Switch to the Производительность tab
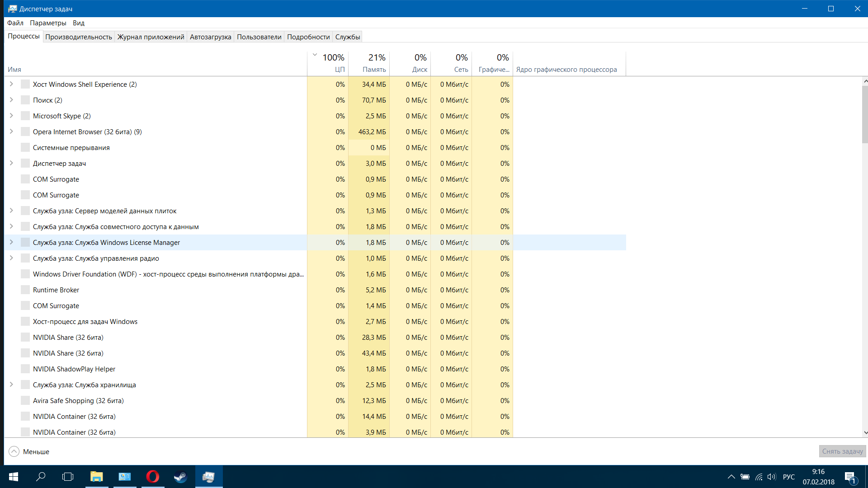 (x=79, y=37)
